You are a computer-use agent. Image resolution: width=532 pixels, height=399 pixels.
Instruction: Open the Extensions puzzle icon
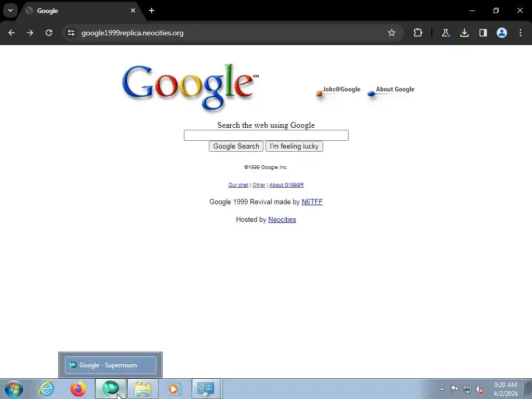coord(418,33)
